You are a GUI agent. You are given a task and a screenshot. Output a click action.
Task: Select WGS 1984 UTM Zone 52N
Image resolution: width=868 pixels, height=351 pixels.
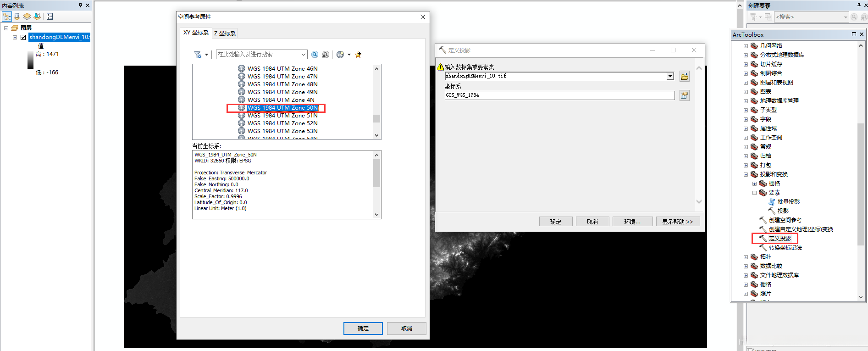(282, 123)
